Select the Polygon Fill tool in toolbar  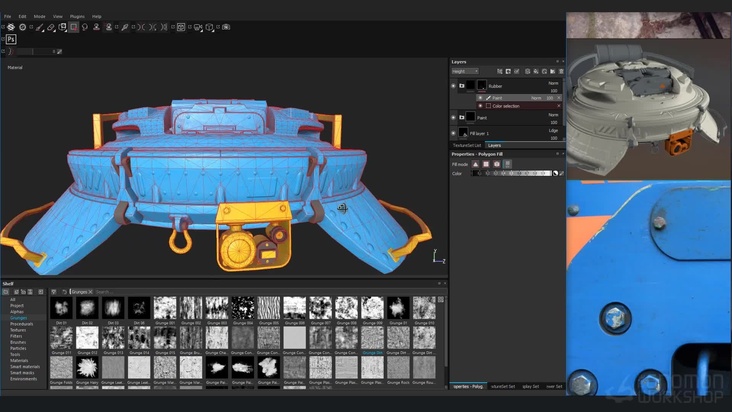[74, 27]
